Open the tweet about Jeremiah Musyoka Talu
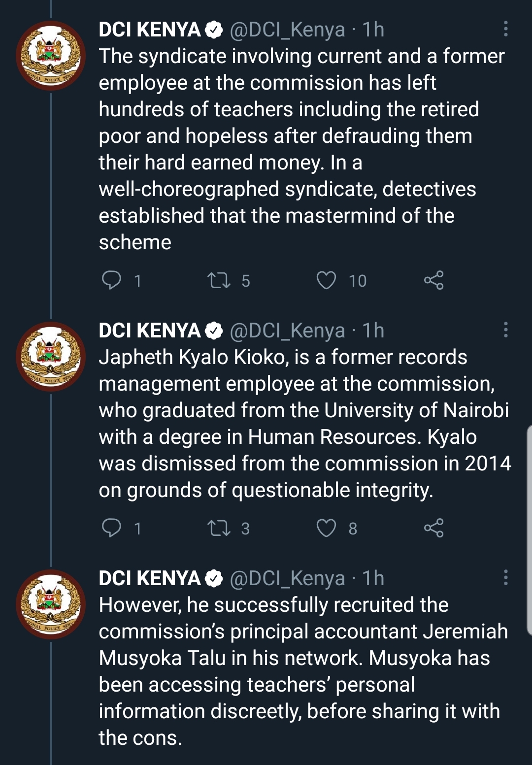Screen dimensions: 532x765 303,671
